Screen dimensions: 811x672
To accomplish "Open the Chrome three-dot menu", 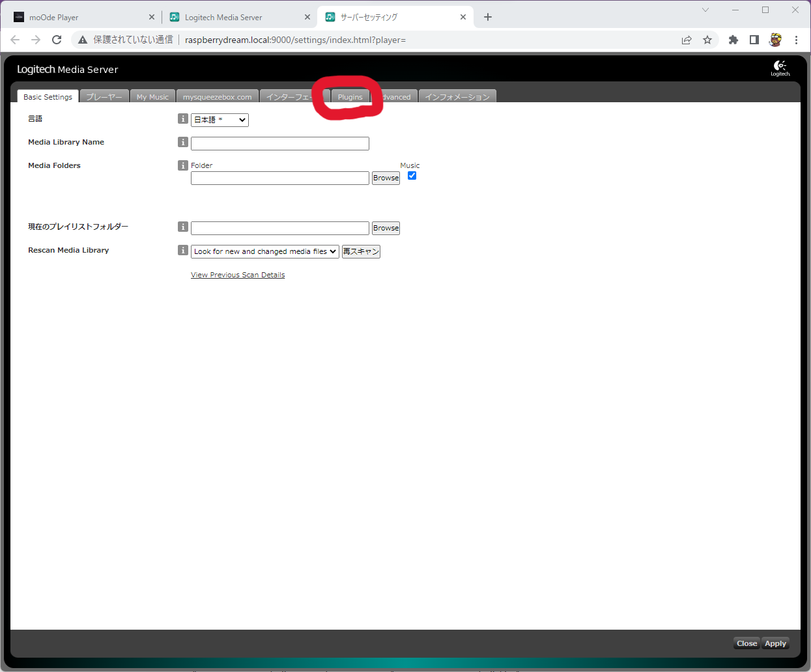I will (x=796, y=40).
